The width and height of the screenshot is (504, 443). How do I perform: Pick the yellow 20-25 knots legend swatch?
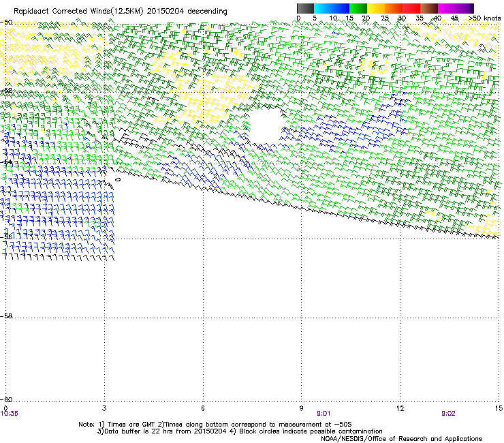pyautogui.click(x=376, y=8)
